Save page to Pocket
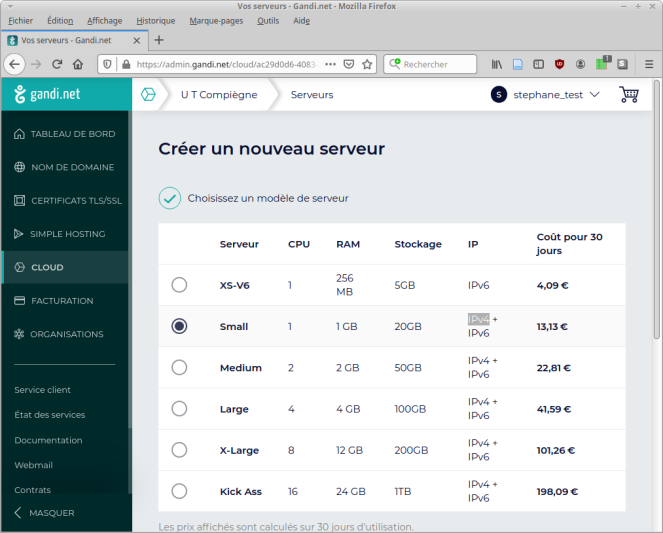 pyautogui.click(x=349, y=64)
